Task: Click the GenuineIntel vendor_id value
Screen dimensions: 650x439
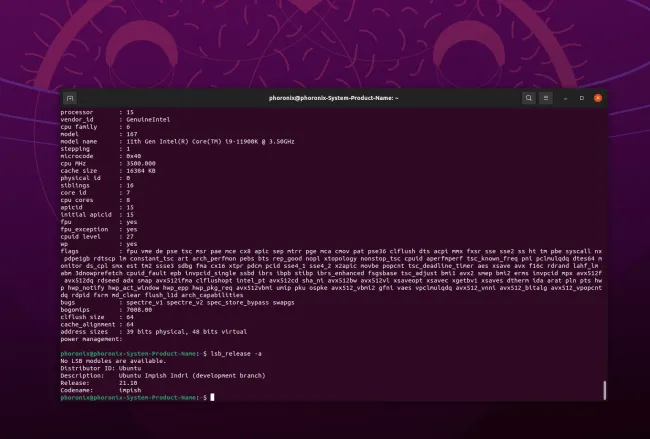Action: click(145, 120)
